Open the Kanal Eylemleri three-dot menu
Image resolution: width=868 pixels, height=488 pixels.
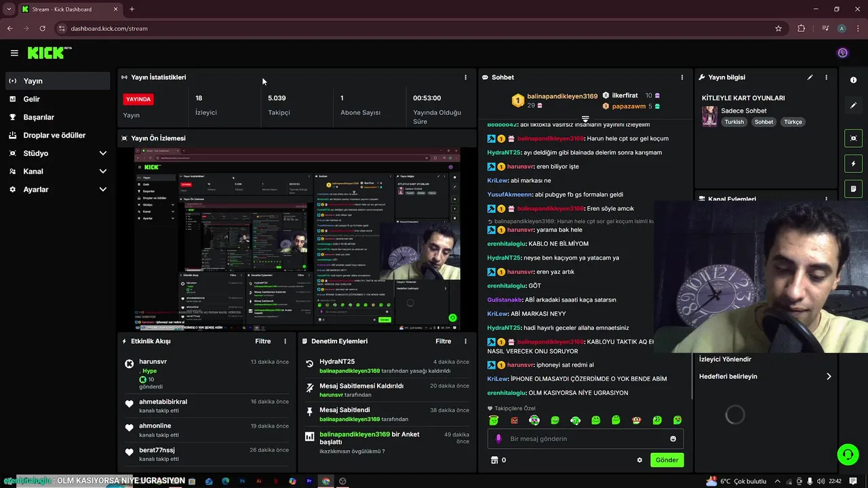pos(826,199)
